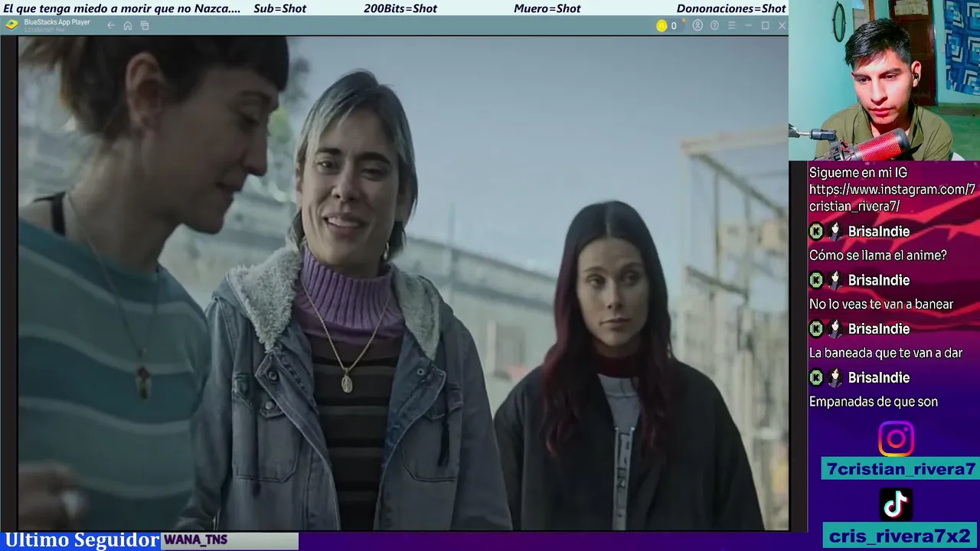Image resolution: width=980 pixels, height=551 pixels.
Task: Click the chat message 'Cómo se llama el anime?'
Action: pos(878,256)
